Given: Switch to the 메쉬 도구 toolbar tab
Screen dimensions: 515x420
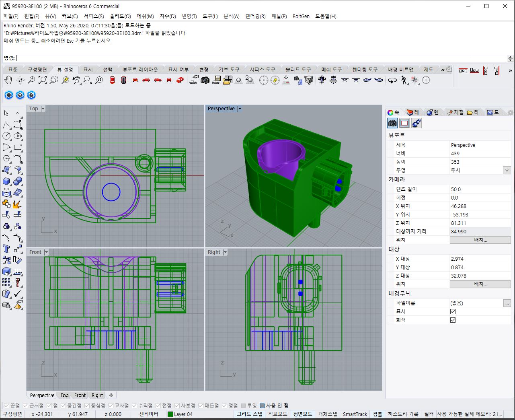Looking at the screenshot, I should [331, 70].
